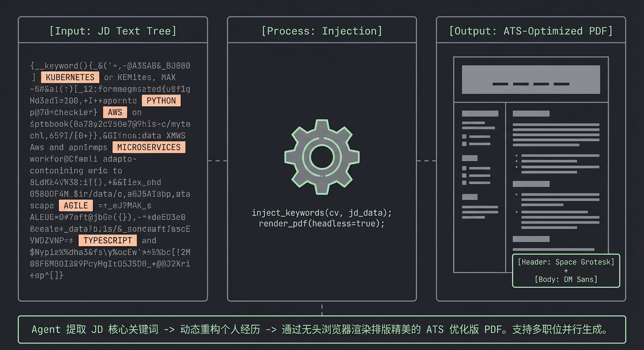Click the inject_keywords(cv, jd_data); code line
Viewport: 644px width, 350px height.
pos(322,213)
